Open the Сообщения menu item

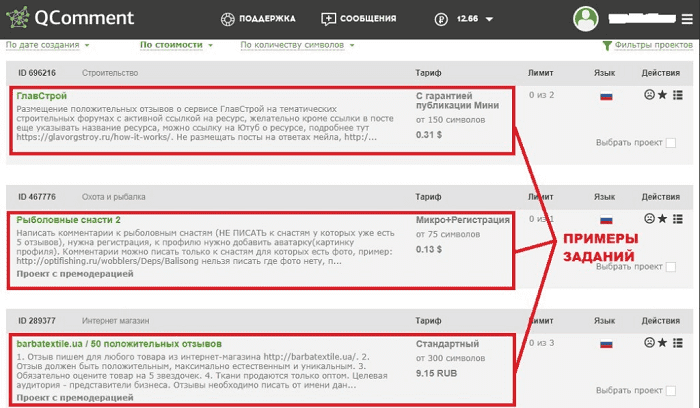(x=368, y=19)
